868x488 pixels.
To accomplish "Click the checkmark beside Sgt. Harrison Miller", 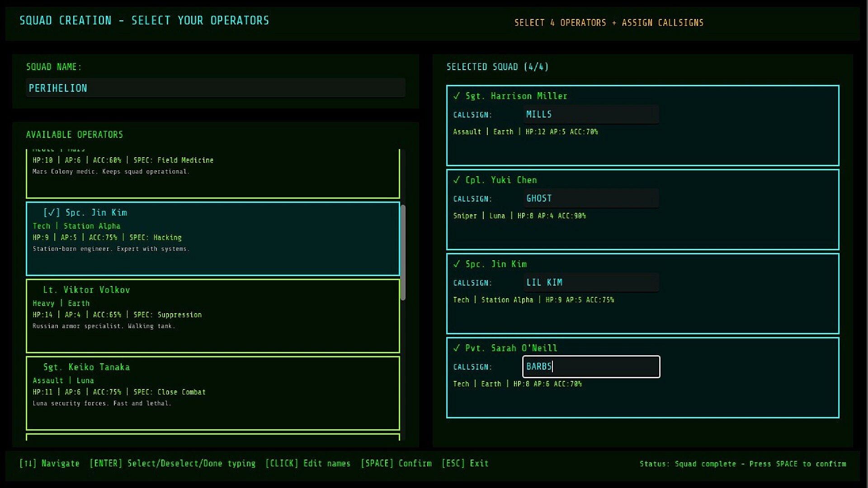I will 457,96.
